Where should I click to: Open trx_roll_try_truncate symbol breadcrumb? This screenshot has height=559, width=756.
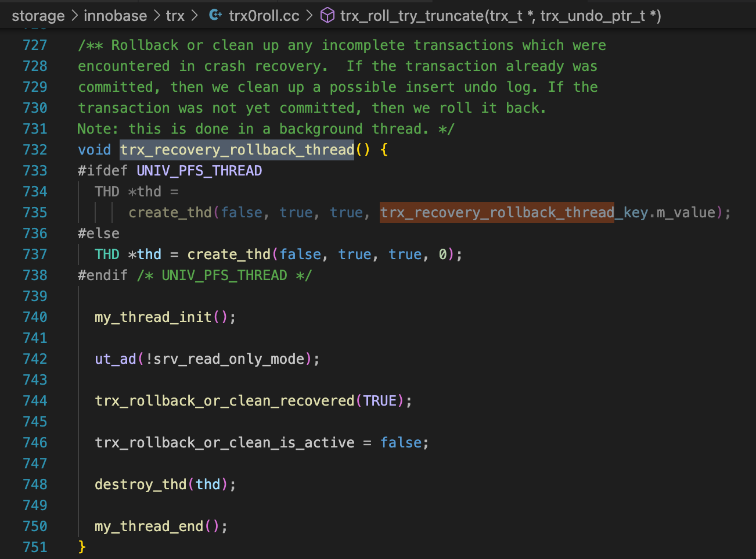[500, 15]
